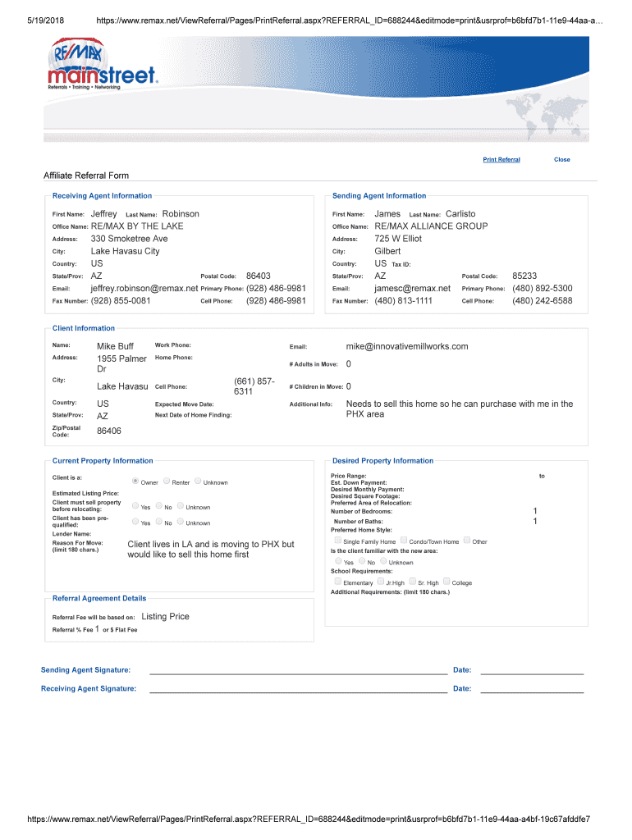632x840 pixels.
Task: Check the Elementary school requirement box
Action: coord(337,582)
